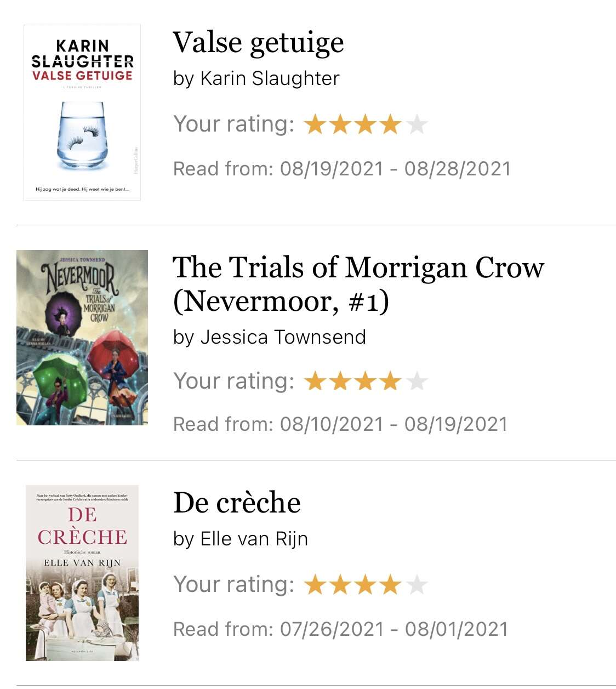Rate Morrigan Crow five stars
The height and width of the screenshot is (689, 616).
pyautogui.click(x=417, y=381)
